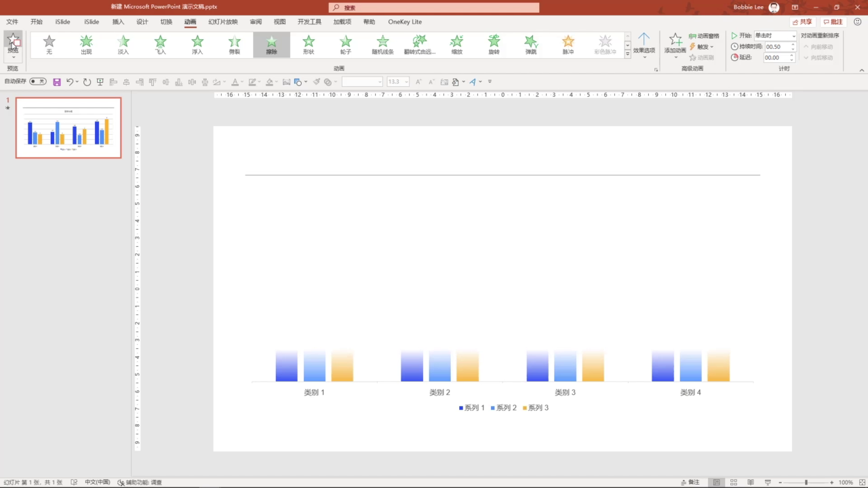Open the font size 13.3 dropdown

[x=406, y=82]
